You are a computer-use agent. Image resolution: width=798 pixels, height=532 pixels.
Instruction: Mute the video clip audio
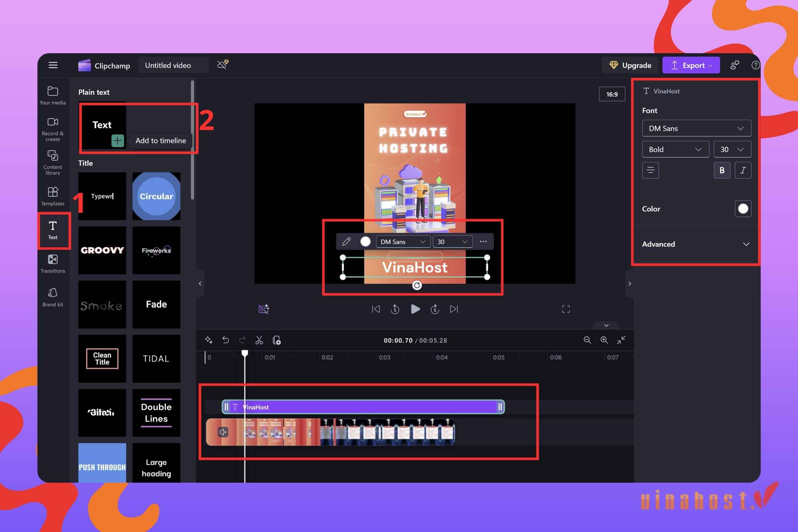click(x=223, y=432)
